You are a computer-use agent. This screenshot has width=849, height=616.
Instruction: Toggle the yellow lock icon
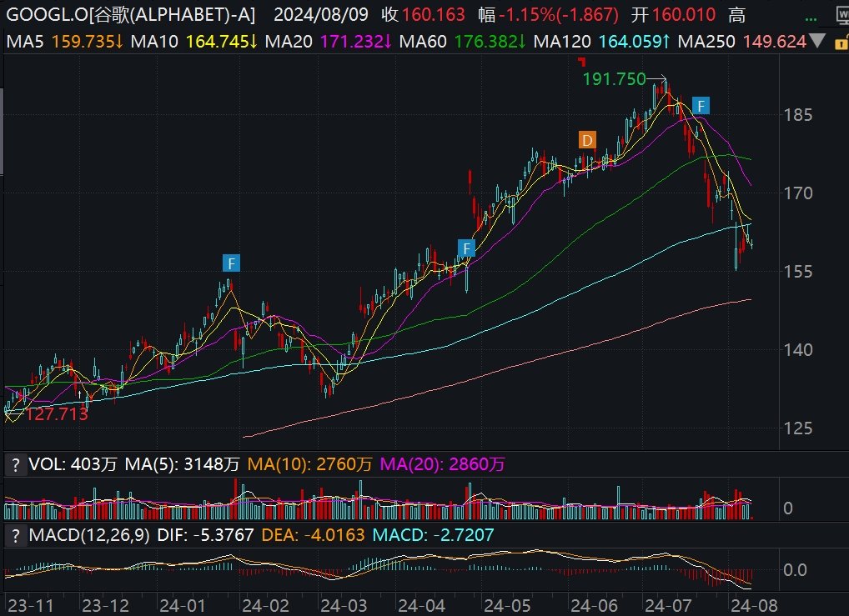coord(842,42)
